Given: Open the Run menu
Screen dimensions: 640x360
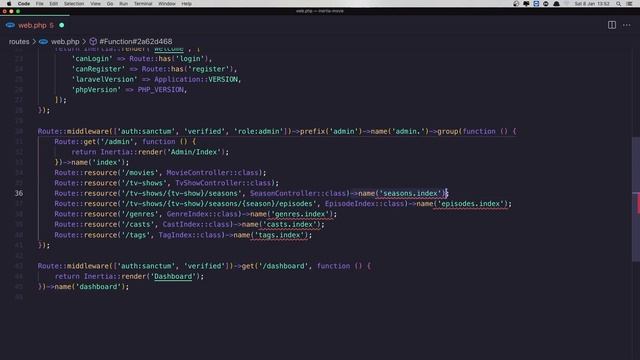Looking at the screenshot, I should [x=123, y=4].
